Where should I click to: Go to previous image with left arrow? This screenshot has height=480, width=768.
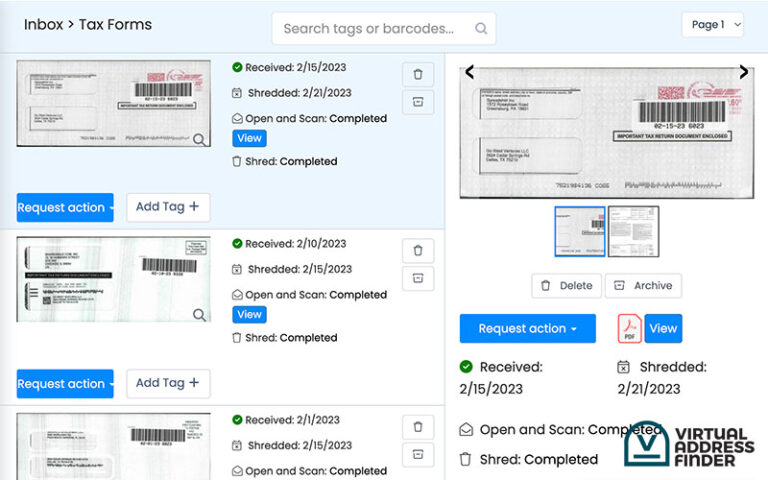click(470, 72)
